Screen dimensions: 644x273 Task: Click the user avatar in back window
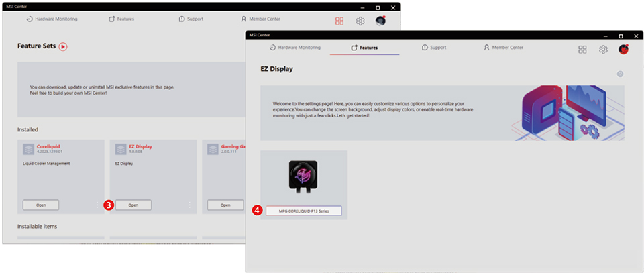pyautogui.click(x=380, y=21)
